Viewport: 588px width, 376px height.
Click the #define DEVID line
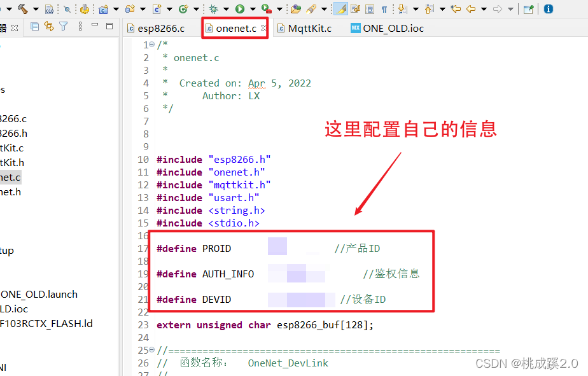click(271, 300)
